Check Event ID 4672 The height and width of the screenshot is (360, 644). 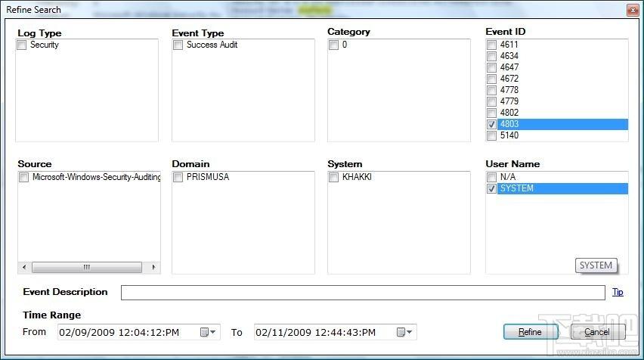(491, 79)
